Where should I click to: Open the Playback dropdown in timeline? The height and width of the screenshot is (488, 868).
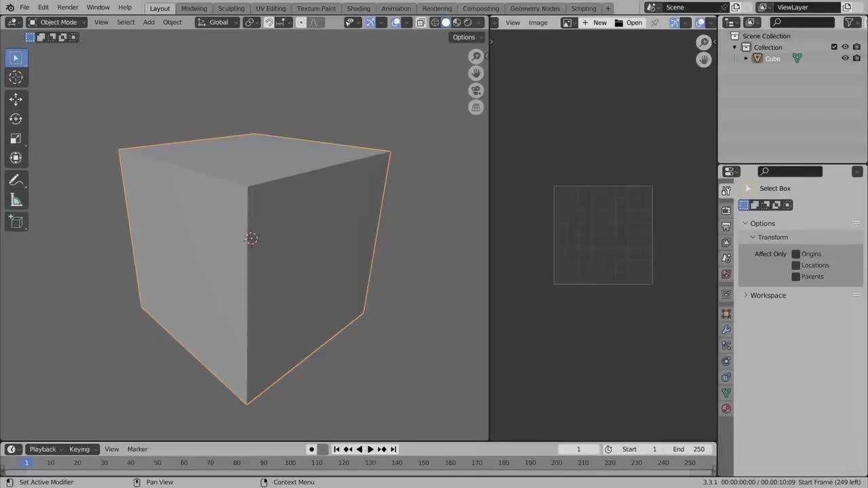tap(45, 449)
